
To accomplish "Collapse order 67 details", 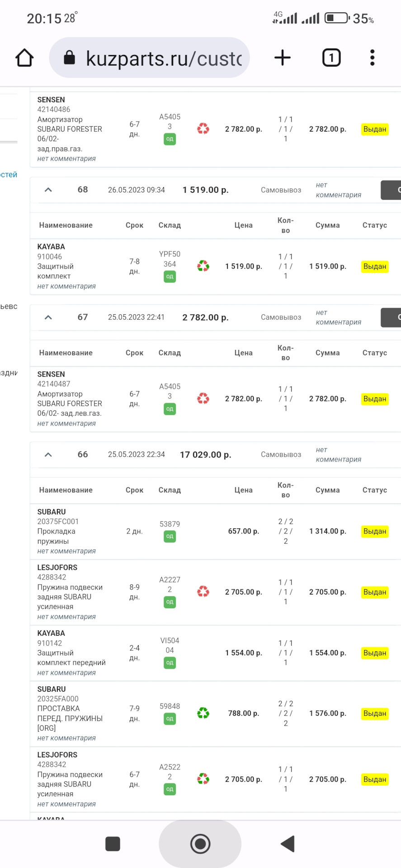I will coord(48,317).
